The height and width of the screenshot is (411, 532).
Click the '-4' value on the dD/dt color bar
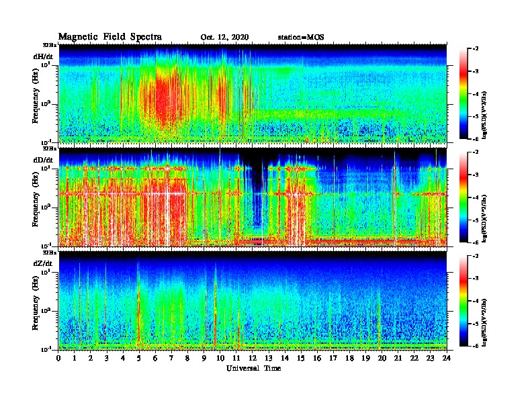[x=476, y=197]
